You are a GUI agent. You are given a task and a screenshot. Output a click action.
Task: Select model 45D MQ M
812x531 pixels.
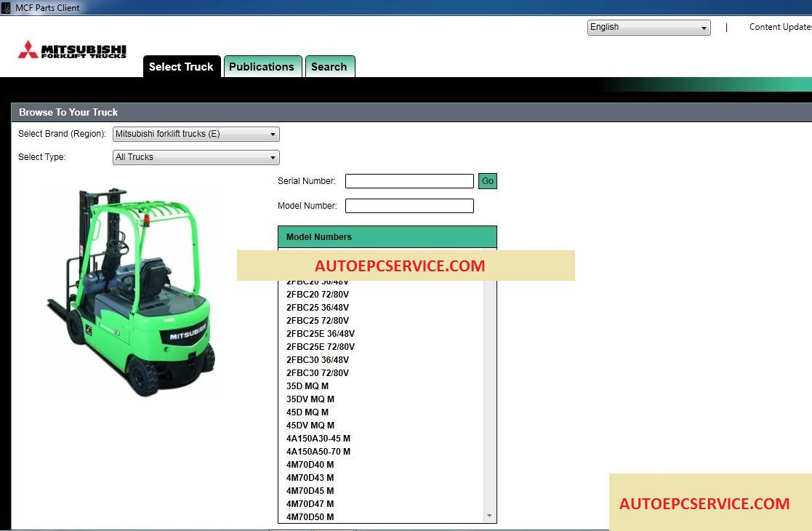[307, 412]
